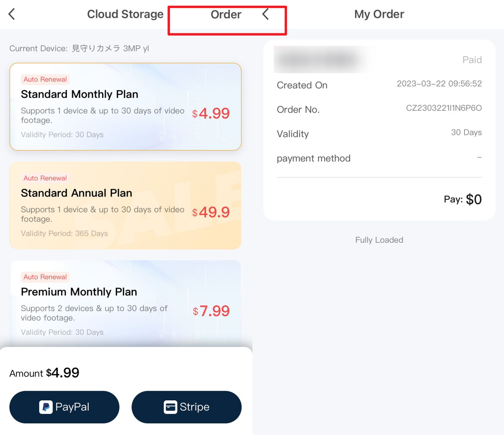
Task: Click the order number CZ2303221I1N6P6O
Action: coord(443,108)
